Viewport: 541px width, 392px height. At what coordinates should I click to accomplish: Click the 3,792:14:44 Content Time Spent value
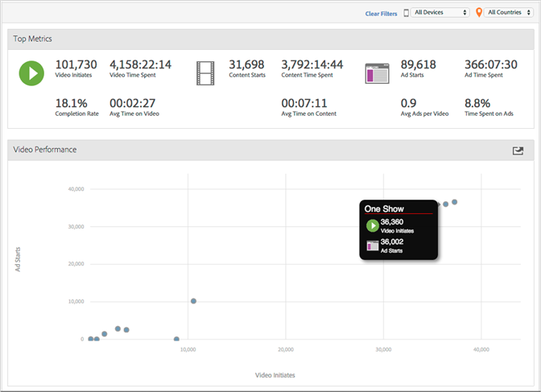312,64
